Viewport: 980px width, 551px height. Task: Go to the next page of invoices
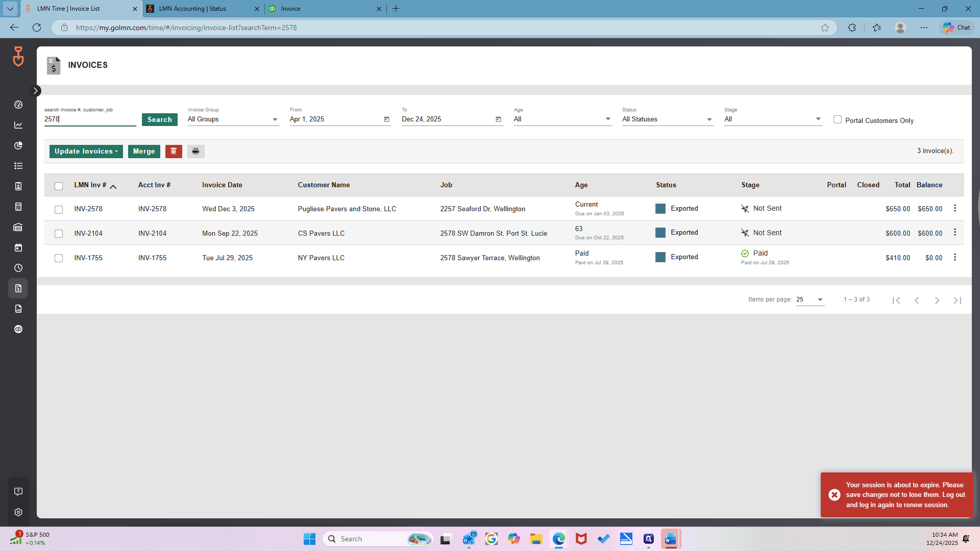coord(937,300)
